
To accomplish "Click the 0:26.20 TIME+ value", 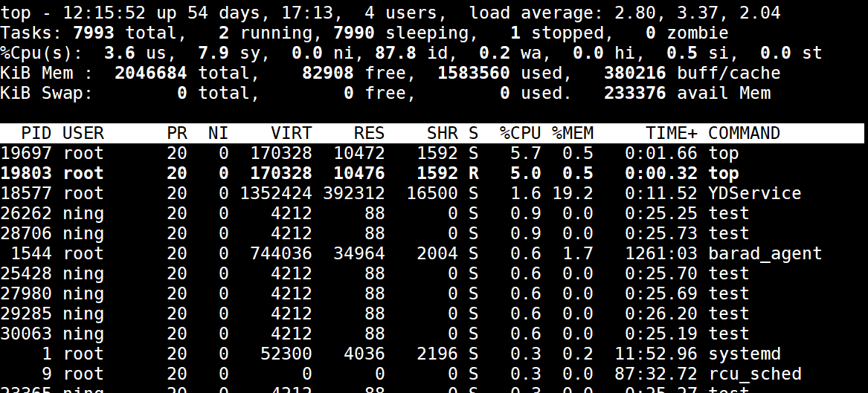I will coord(661,314).
